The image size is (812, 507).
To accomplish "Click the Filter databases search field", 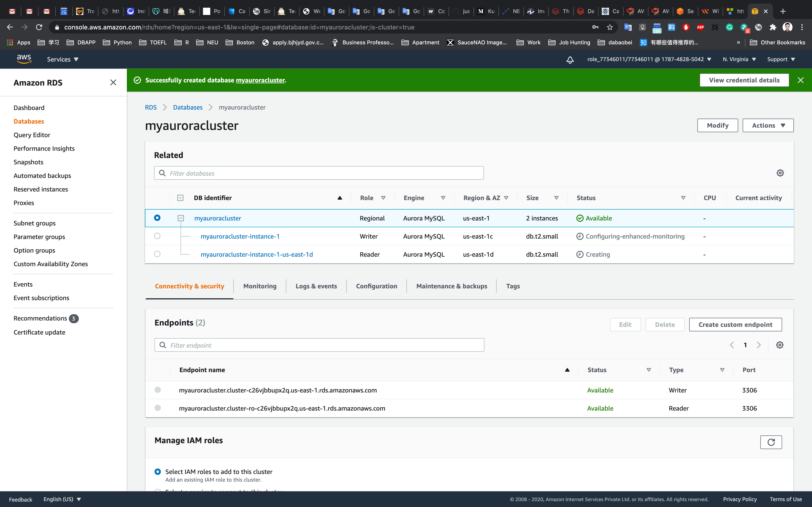I will 319,173.
